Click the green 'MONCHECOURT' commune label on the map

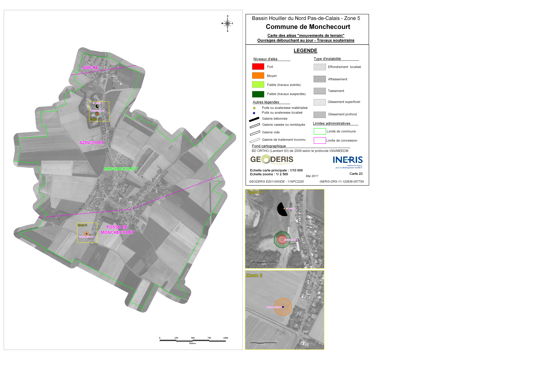(121, 169)
